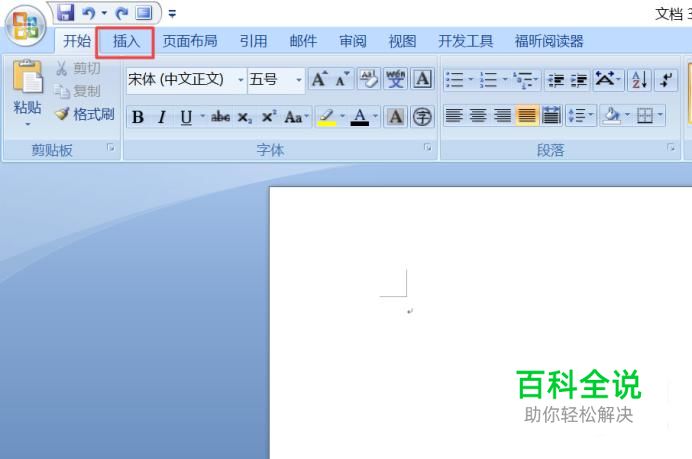Click the 复制 copy button

click(x=79, y=91)
